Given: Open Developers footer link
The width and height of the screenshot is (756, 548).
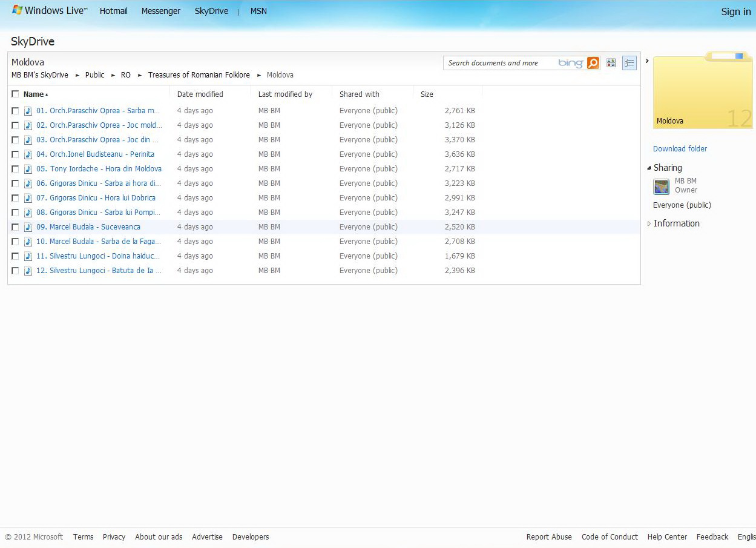Looking at the screenshot, I should [251, 537].
